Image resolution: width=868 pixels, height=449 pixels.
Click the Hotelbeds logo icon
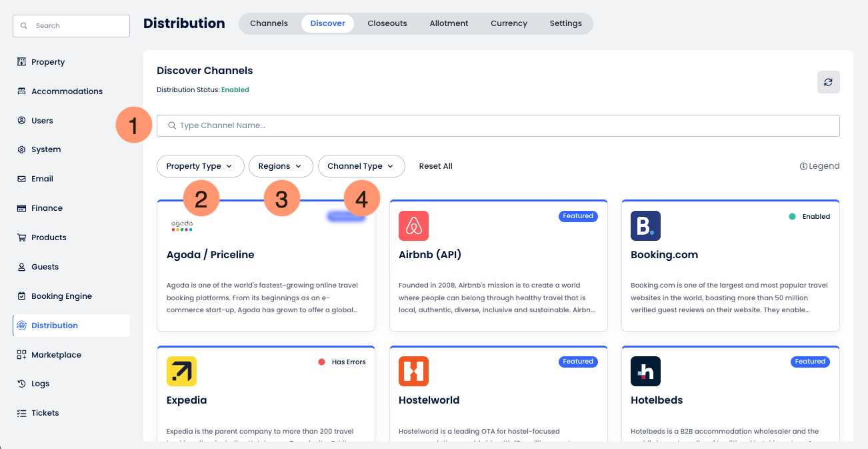pos(645,371)
